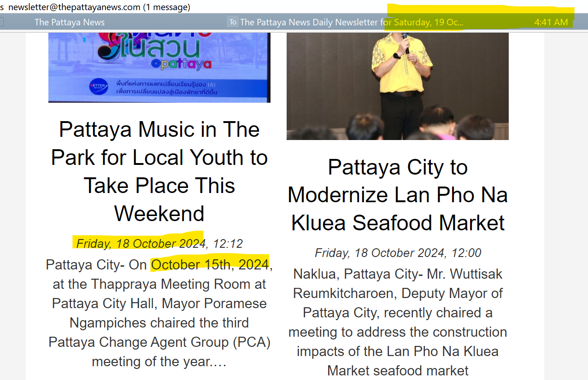Click date 'Friday, 18 October 2024, 12:12'
This screenshot has width=588, height=380.
(159, 244)
